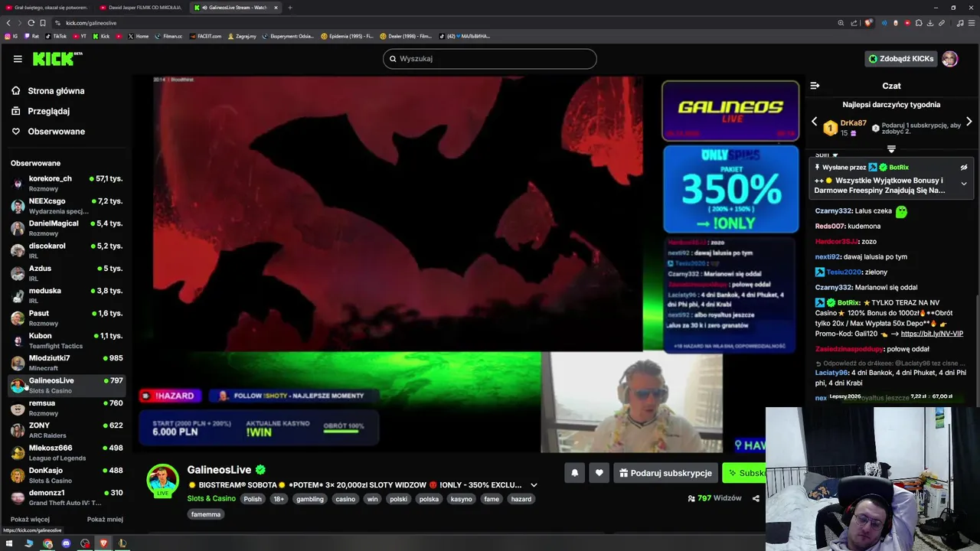Click the casino tag
The width and height of the screenshot is (980, 551).
[x=345, y=499]
